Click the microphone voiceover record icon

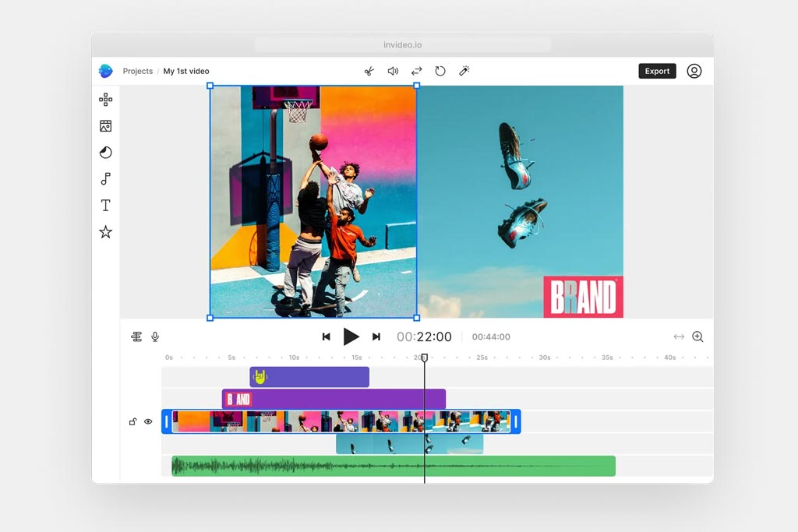point(155,336)
